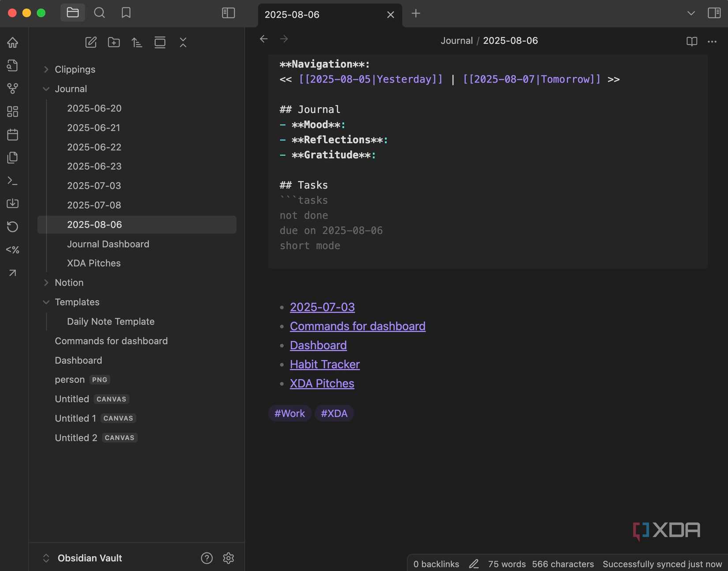This screenshot has width=728, height=571.
Task: Open the Dashboard note in the file tree
Action: coord(79,360)
